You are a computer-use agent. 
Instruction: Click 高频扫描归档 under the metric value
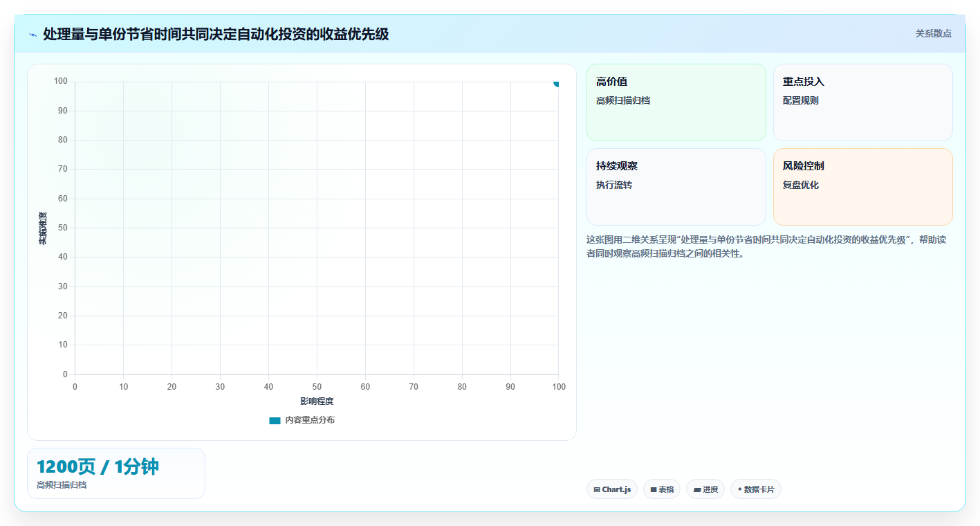tap(62, 485)
